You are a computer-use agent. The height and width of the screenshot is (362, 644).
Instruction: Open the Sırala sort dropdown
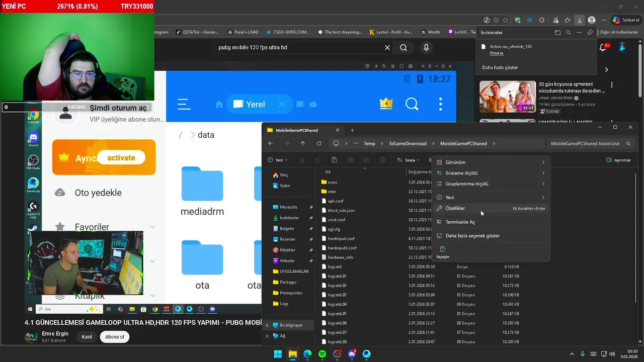click(409, 160)
